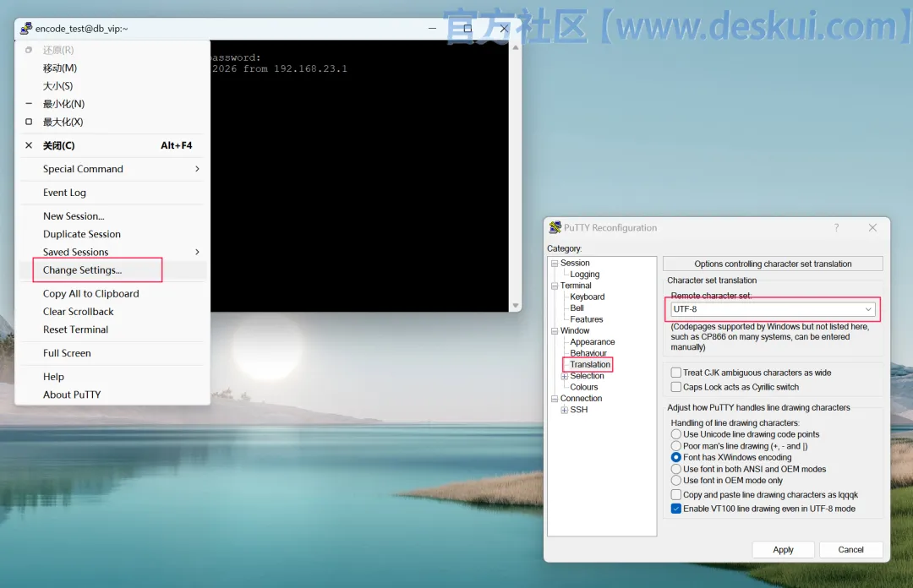Viewport: 913px width, 588px height.
Task: Collapse the Connection tree node
Action: (555, 399)
